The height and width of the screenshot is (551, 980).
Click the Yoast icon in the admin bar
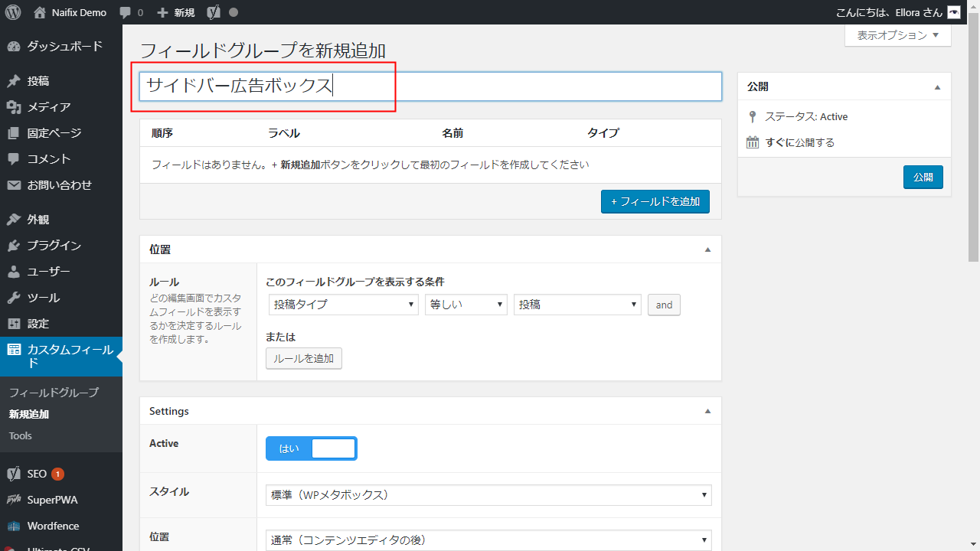(214, 12)
